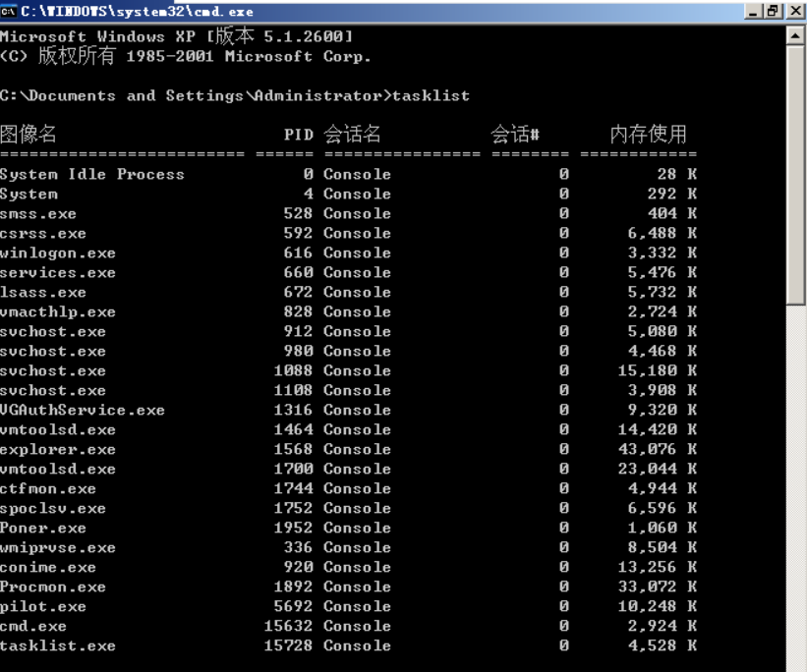Click the 'tasklist' command text

431,95
